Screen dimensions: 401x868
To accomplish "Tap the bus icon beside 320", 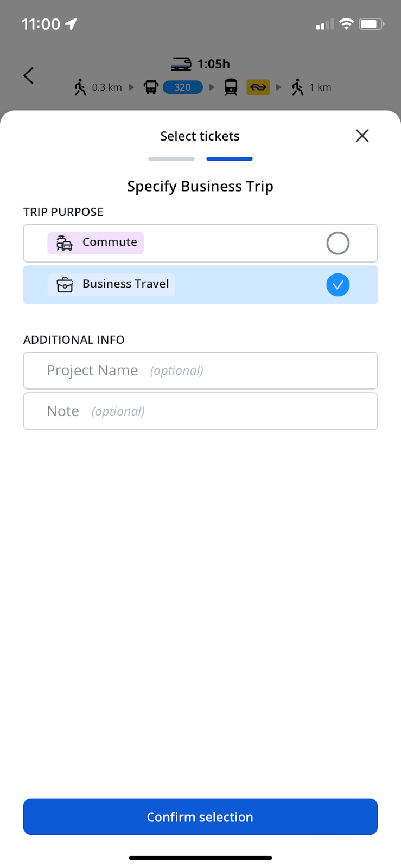I will (151, 87).
